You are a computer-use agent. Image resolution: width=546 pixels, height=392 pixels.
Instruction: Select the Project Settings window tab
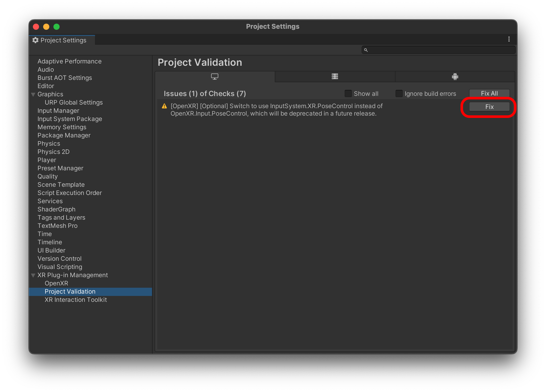tap(63, 40)
